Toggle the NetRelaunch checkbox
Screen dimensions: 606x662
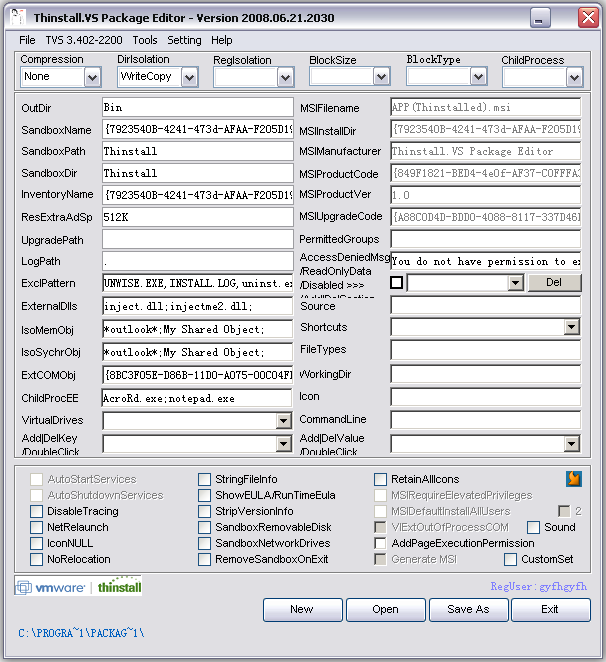36,527
